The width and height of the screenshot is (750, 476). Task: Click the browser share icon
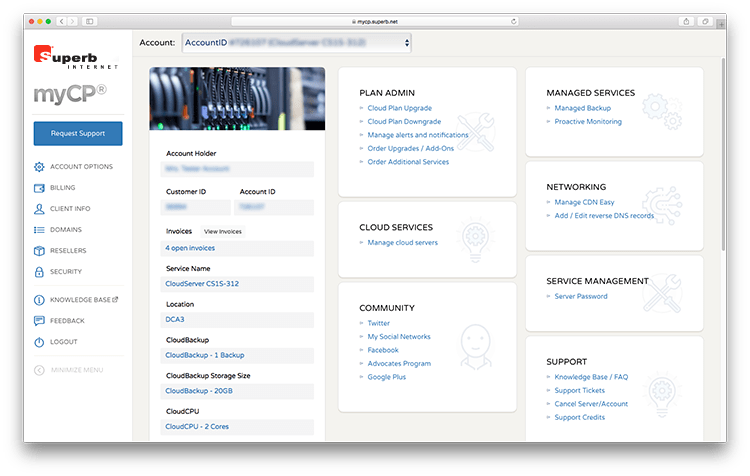686,22
